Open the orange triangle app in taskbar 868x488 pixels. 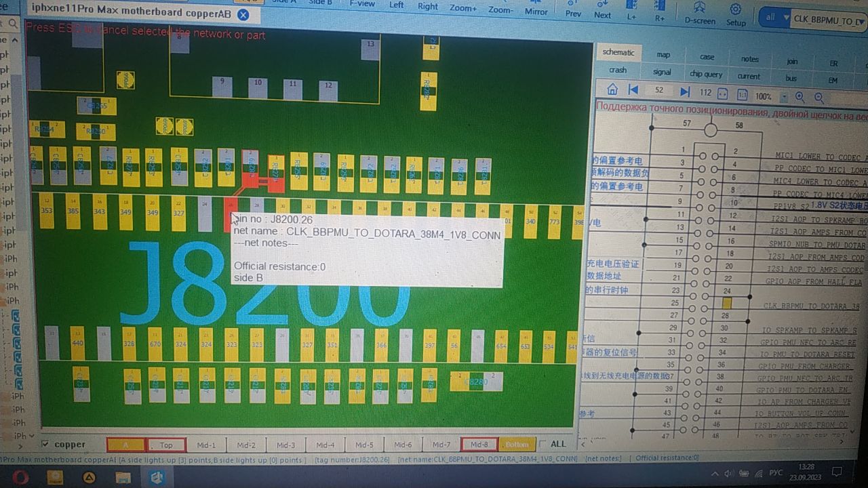pos(88,477)
